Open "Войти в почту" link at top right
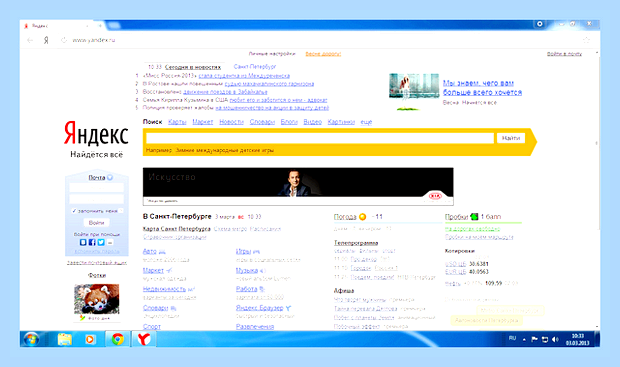 564,54
